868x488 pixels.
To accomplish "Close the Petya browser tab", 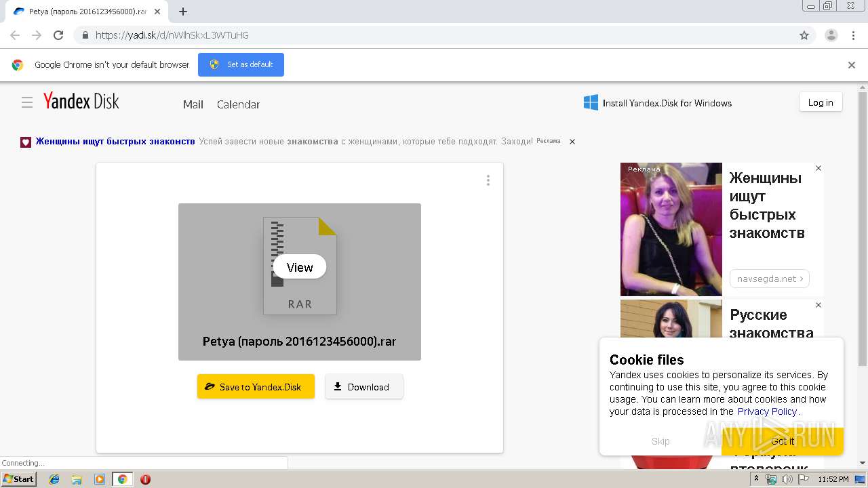I will [157, 12].
